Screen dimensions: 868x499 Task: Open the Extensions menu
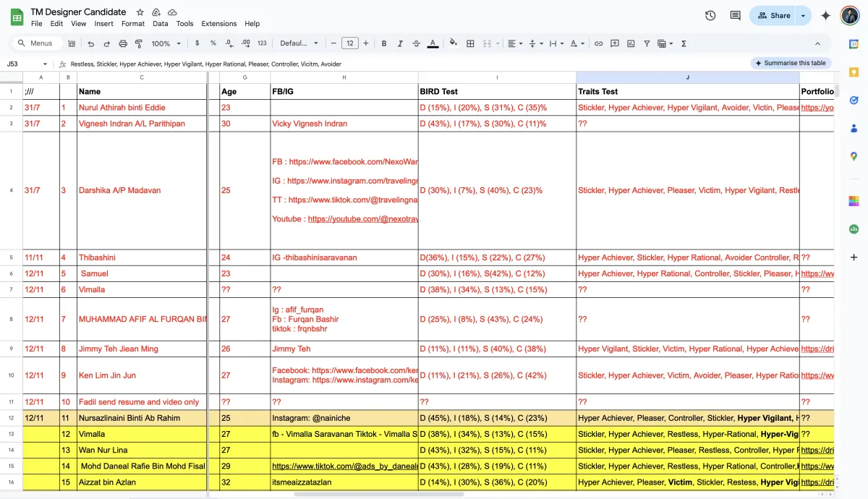pyautogui.click(x=218, y=24)
